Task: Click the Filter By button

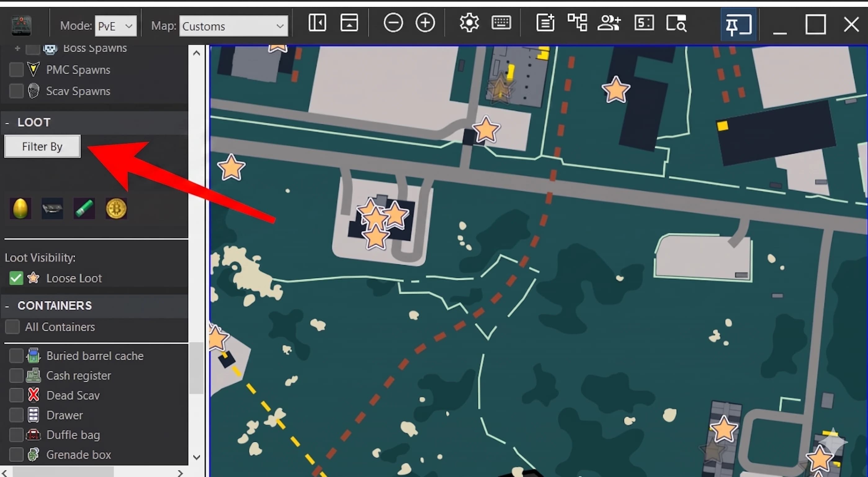Action: (42, 146)
